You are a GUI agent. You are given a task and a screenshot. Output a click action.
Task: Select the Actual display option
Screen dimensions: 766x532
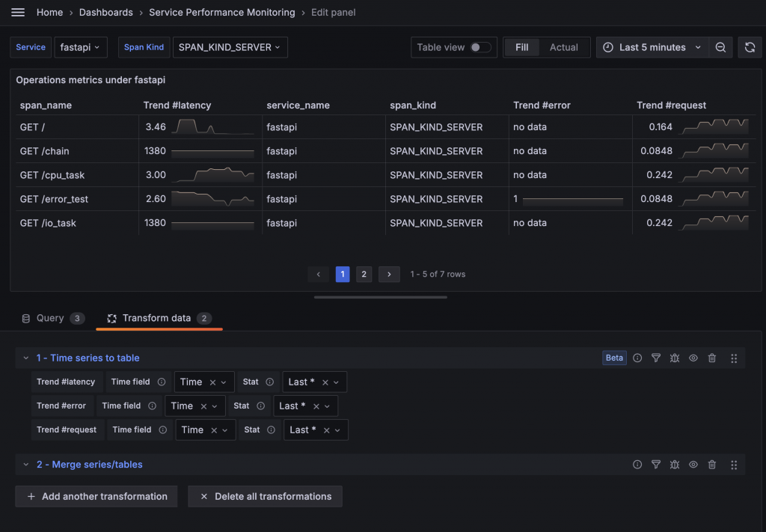point(564,47)
